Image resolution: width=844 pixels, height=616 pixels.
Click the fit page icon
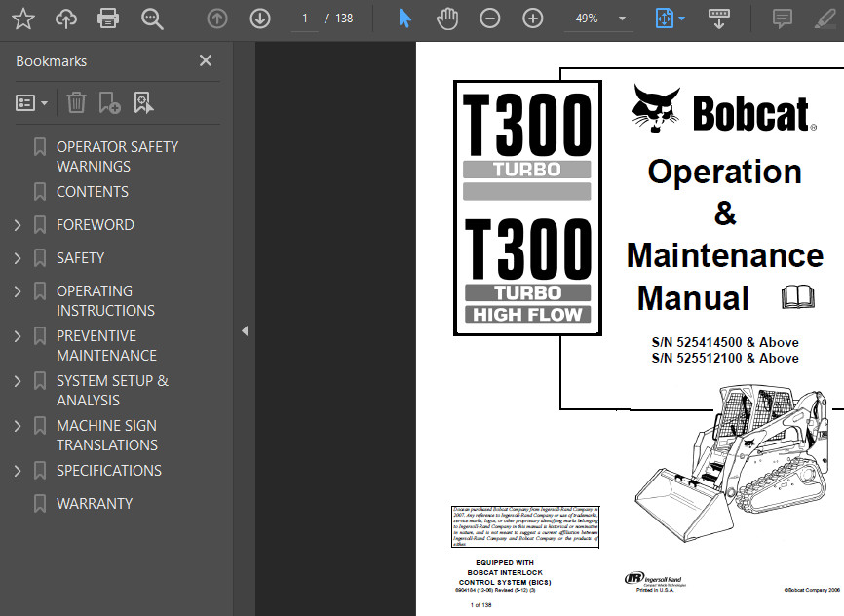point(665,19)
